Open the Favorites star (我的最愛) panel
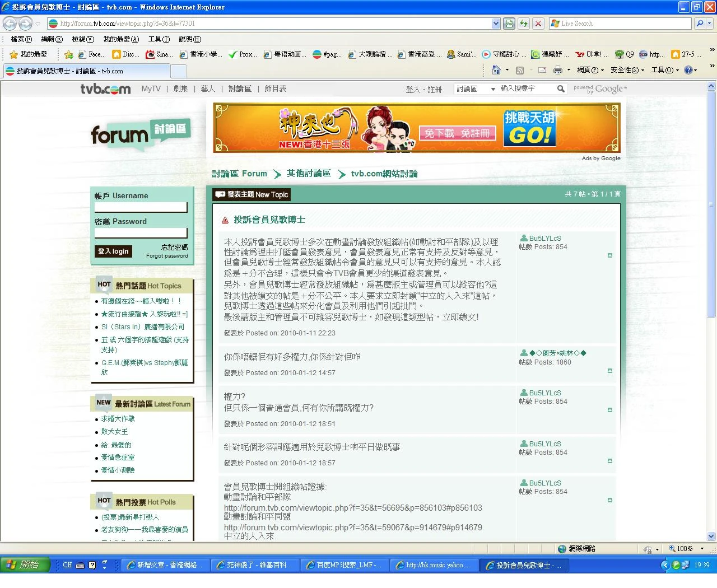This screenshot has width=717, height=588. coord(29,54)
